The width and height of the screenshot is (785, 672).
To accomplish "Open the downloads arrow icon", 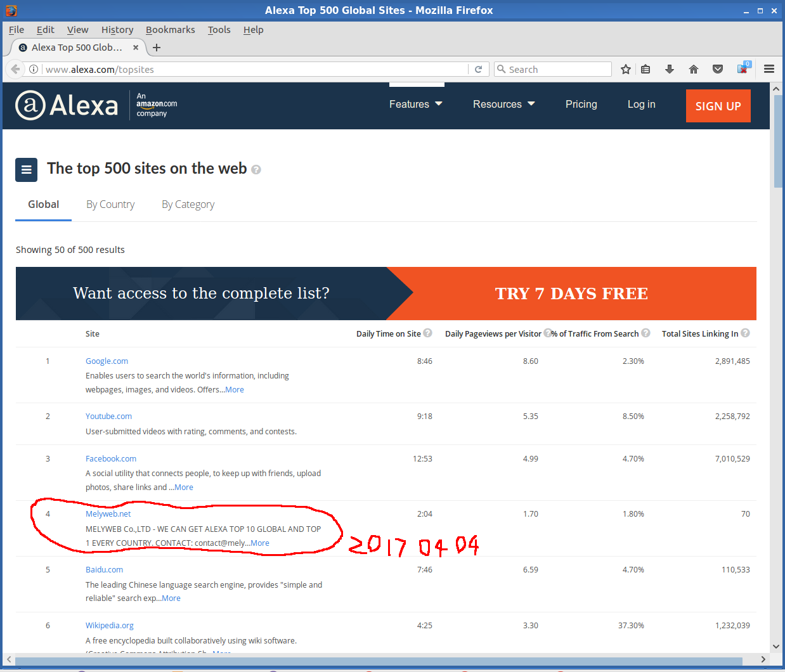I will (x=670, y=69).
